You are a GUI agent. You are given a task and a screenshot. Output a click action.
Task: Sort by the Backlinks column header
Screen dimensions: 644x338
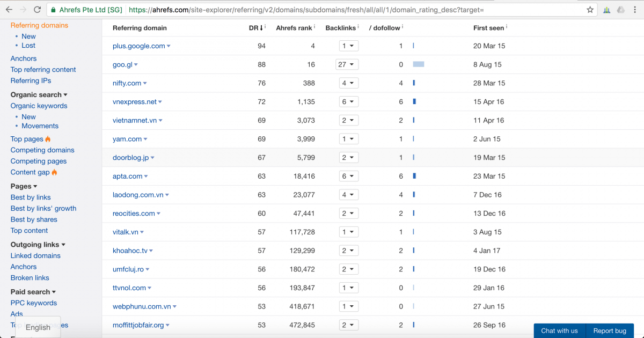(341, 28)
